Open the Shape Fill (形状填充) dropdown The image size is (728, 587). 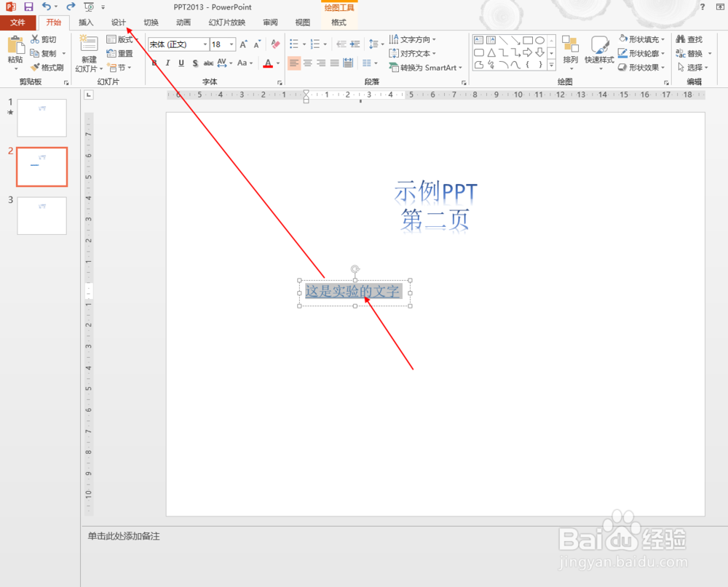point(641,39)
